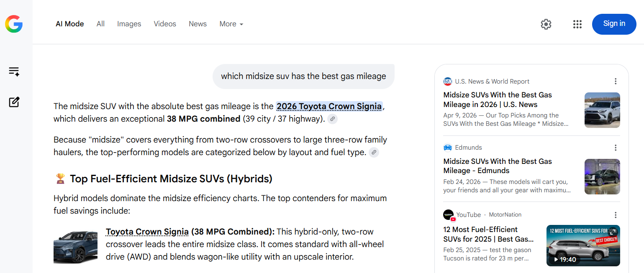Click U.S. News & World Report favicon
644x273 pixels.
click(x=448, y=82)
